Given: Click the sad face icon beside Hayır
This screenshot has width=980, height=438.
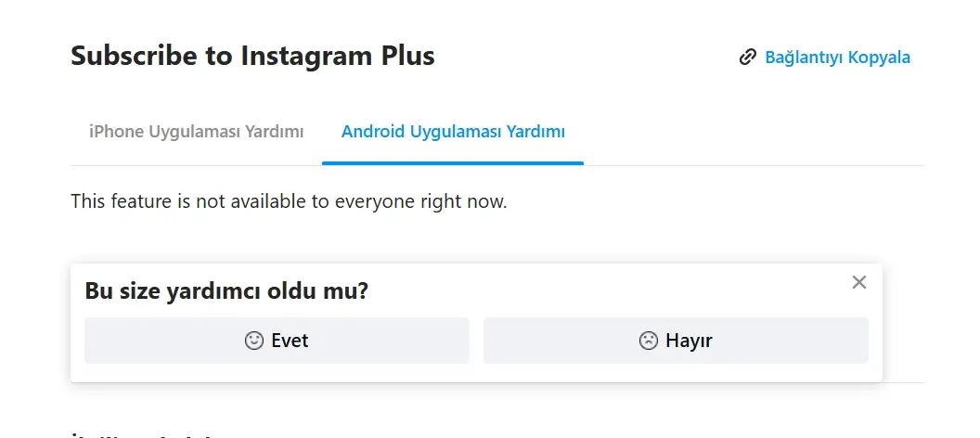Looking at the screenshot, I should [x=648, y=341].
